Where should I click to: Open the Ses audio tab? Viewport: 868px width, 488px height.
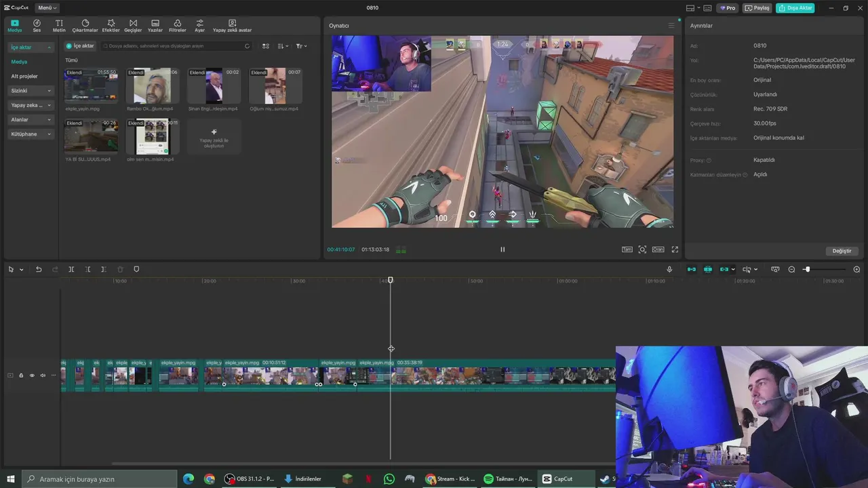(37, 26)
